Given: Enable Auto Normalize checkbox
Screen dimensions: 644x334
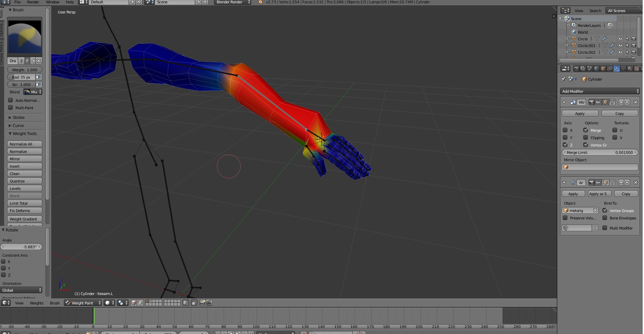Looking at the screenshot, I should click(x=11, y=100).
